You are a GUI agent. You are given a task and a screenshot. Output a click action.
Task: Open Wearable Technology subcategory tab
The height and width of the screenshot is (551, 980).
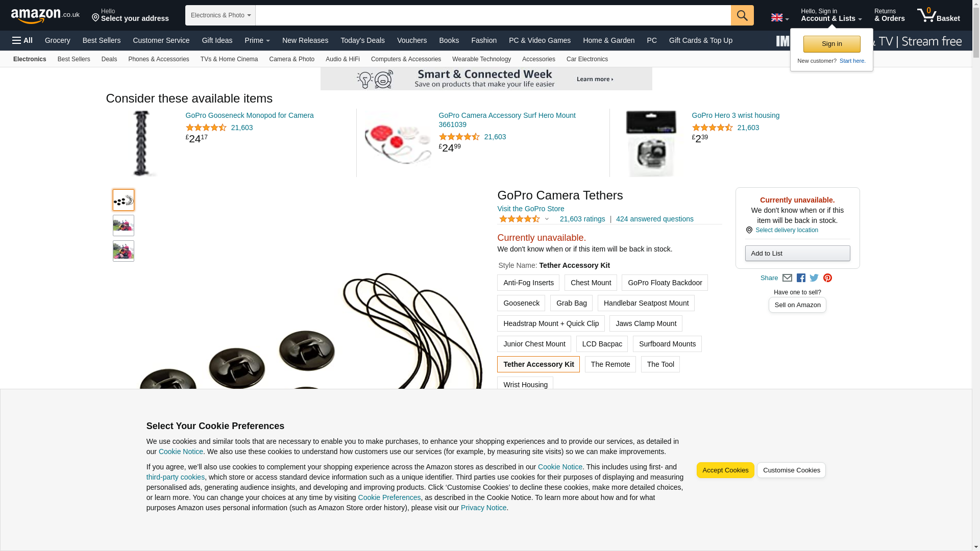(481, 59)
